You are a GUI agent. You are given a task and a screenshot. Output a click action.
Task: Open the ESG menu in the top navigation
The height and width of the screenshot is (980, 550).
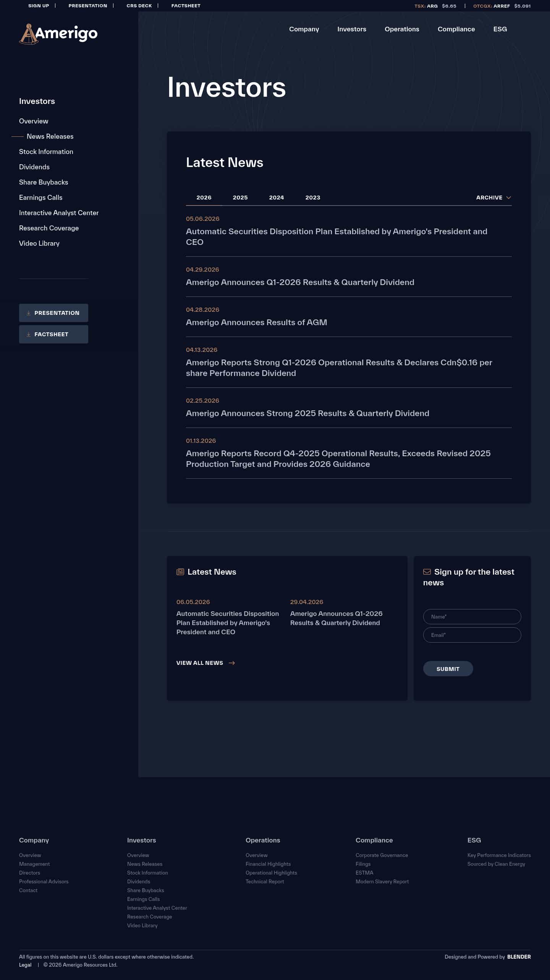500,29
